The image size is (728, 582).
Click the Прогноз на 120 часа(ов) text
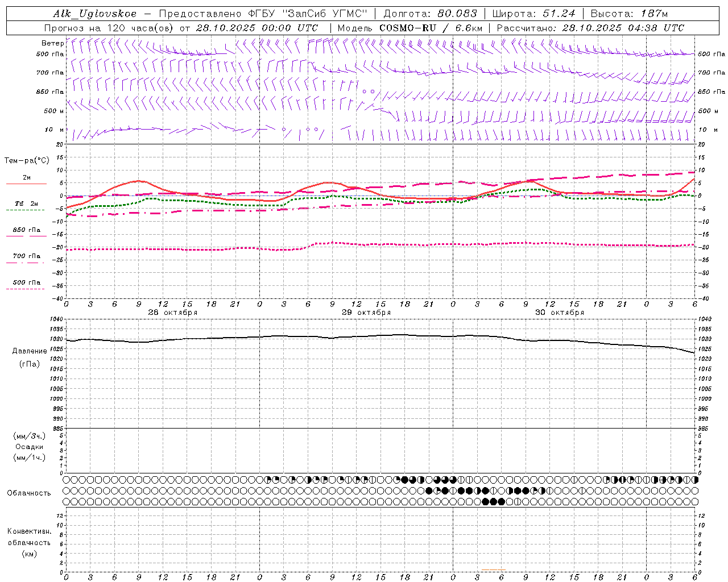[109, 28]
